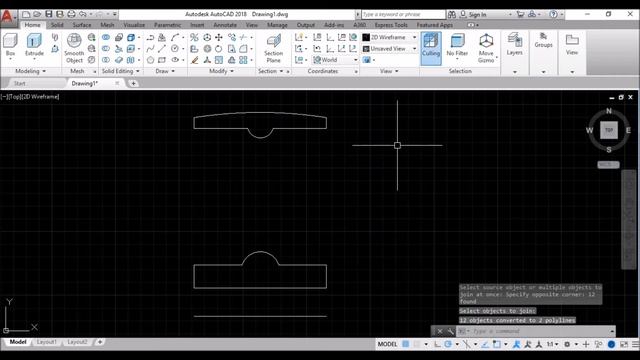Toggle 2D object snap in status bar
The height and width of the screenshot is (360, 640).
[496, 344]
